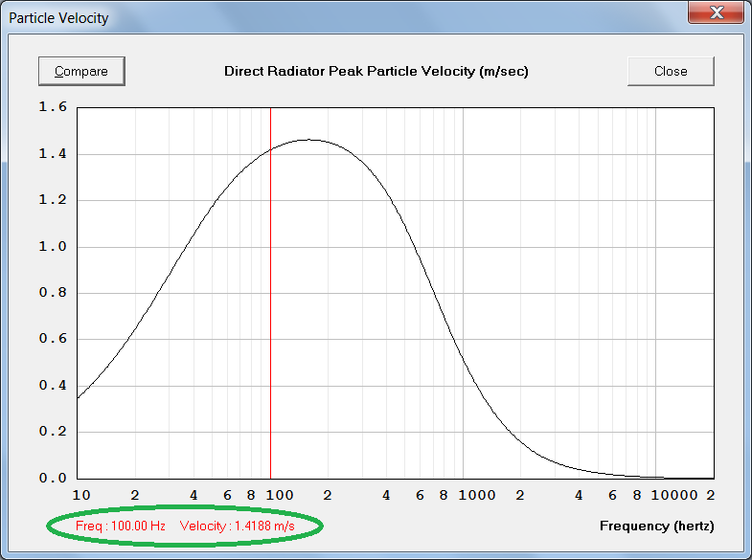Click the 0.8 y-axis label
The width and height of the screenshot is (752, 560).
[x=53, y=293]
